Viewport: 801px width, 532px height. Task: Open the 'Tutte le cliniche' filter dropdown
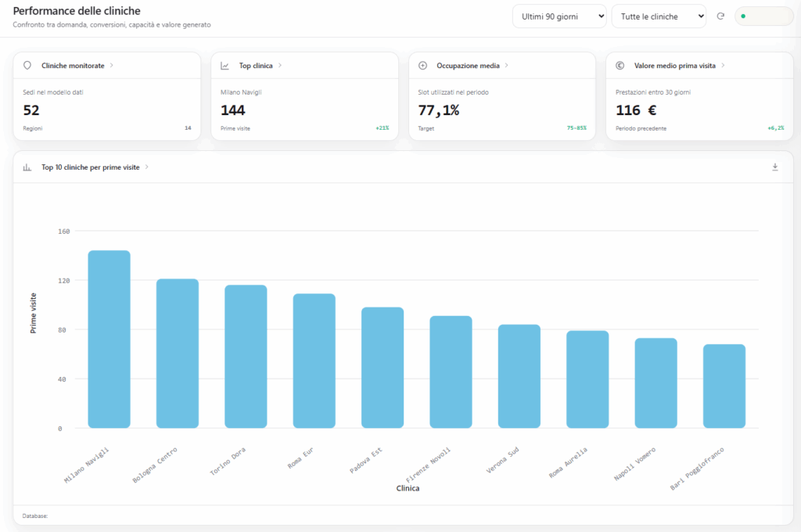[659, 16]
